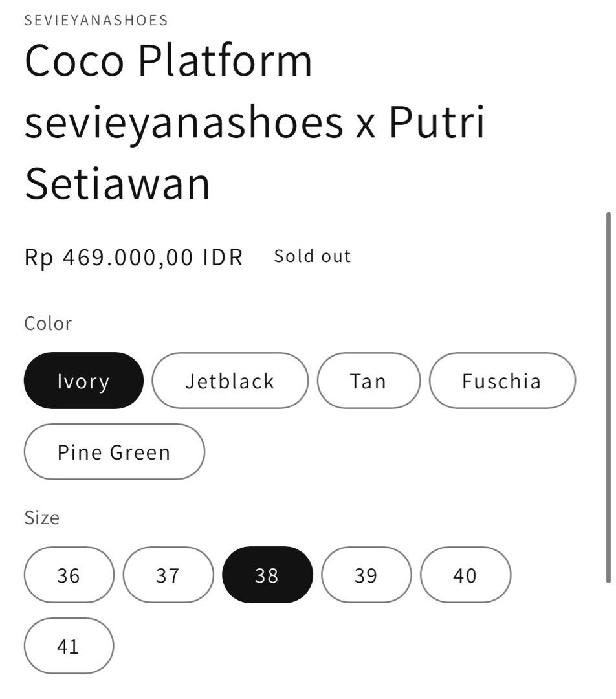This screenshot has width=616, height=699.
Task: Click the product title Coco Platform
Action: click(x=167, y=60)
